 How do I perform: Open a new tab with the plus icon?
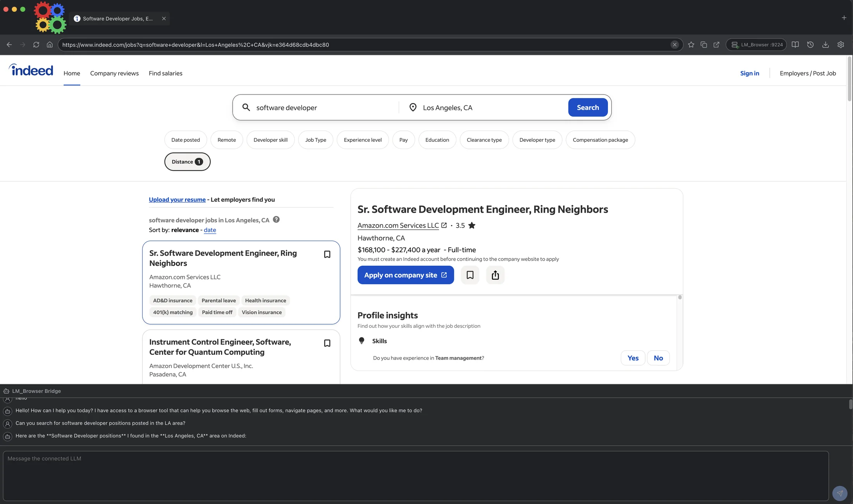point(844,18)
